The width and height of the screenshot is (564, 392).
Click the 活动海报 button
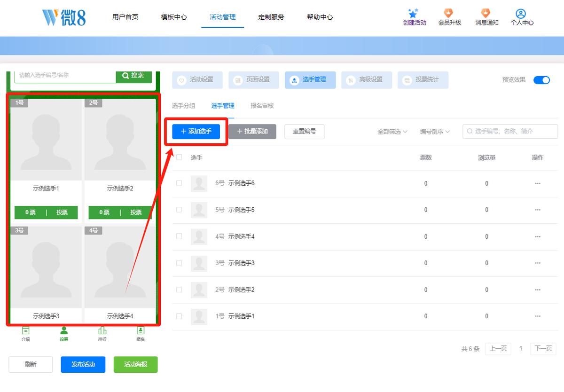[x=135, y=365]
